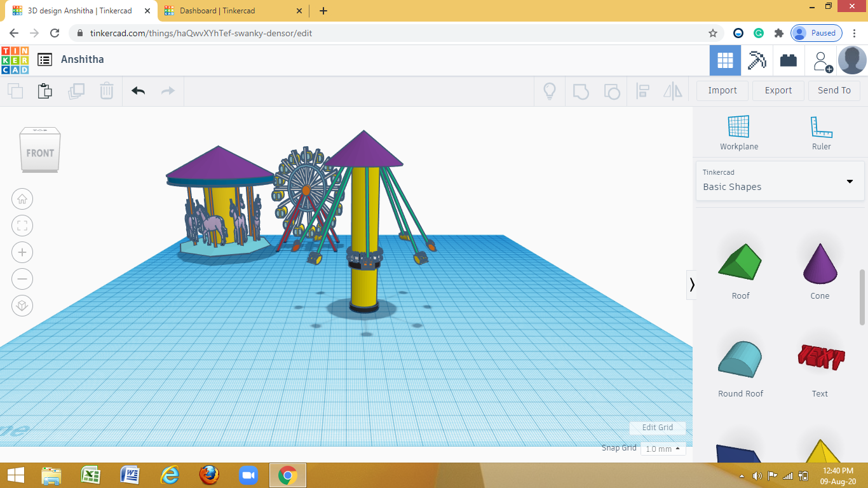Select the carousel model in the workplane

click(221, 200)
